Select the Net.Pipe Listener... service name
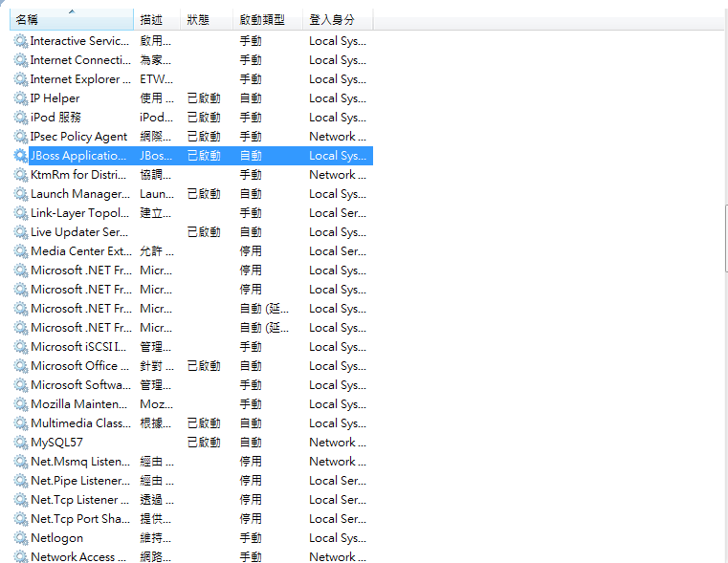728x563 pixels. click(79, 481)
